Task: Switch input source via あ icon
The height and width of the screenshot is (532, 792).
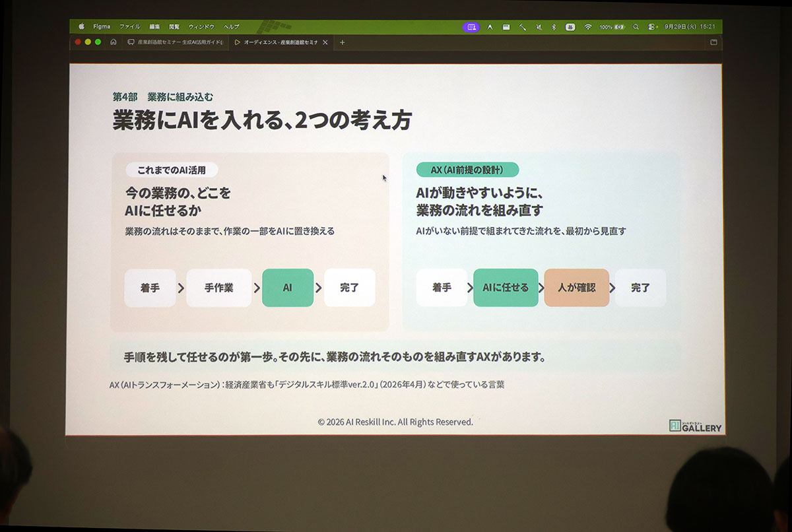Action: pyautogui.click(x=570, y=27)
